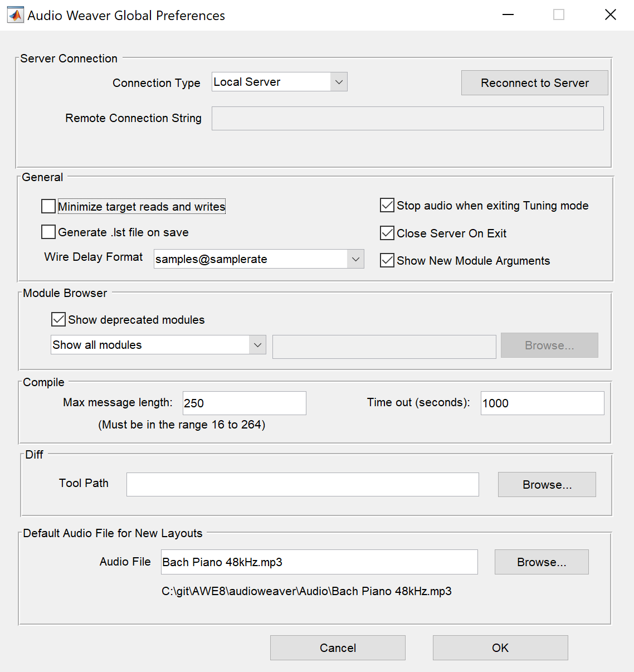Disable Show deprecated modules
The image size is (634, 672).
(x=58, y=319)
